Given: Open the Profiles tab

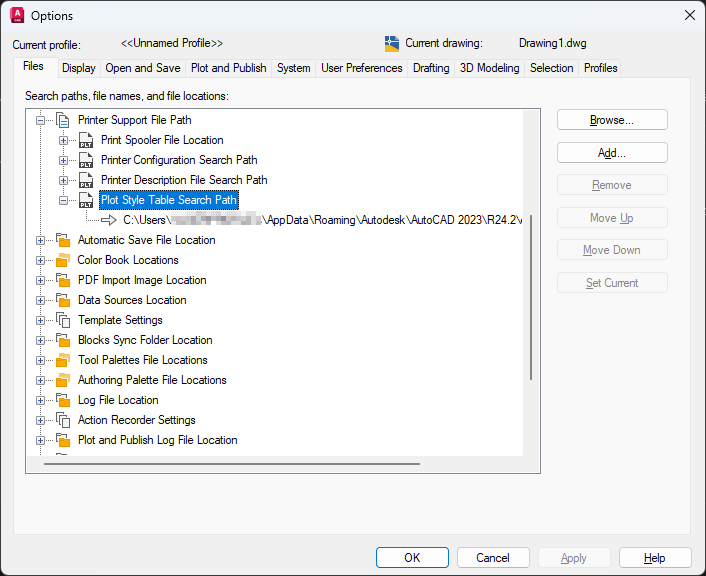Looking at the screenshot, I should click(x=600, y=68).
